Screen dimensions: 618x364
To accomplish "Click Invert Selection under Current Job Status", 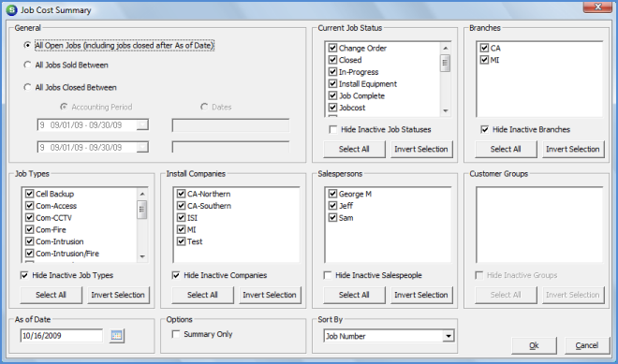I will point(421,150).
